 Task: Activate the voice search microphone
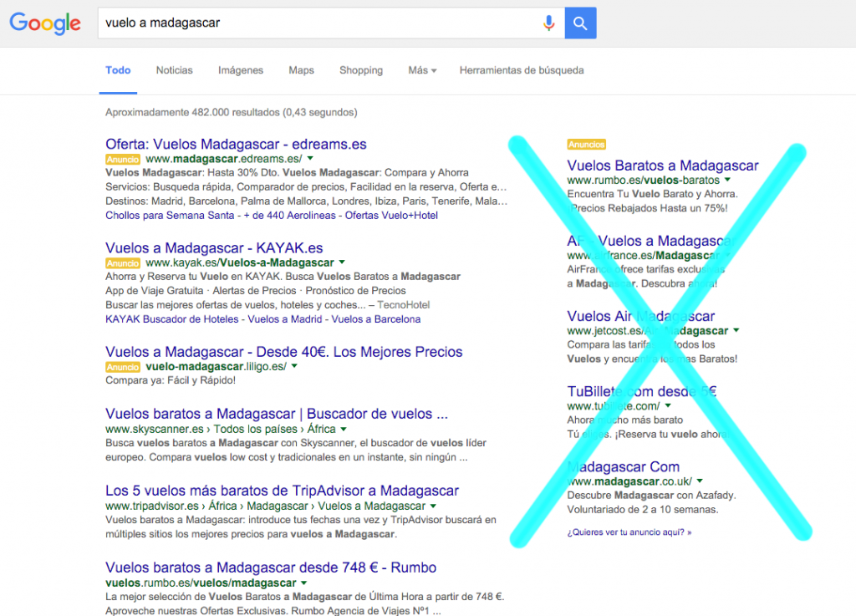tap(549, 23)
